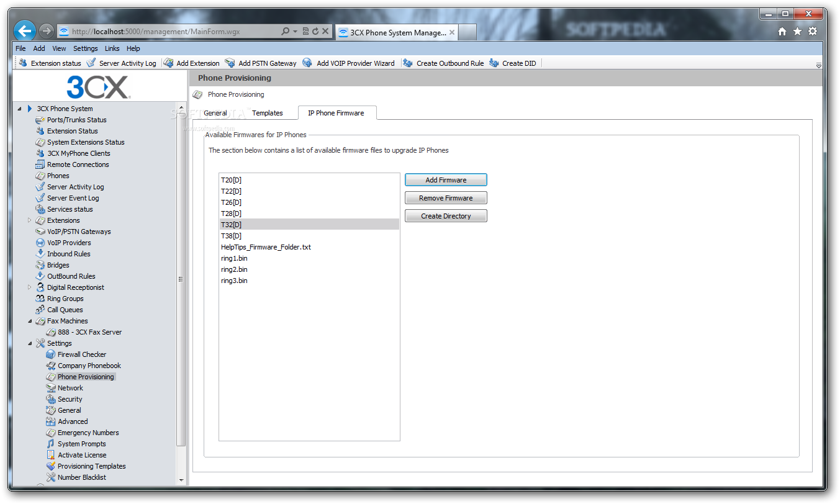
Task: Click the Security settings icon
Action: pyautogui.click(x=51, y=399)
